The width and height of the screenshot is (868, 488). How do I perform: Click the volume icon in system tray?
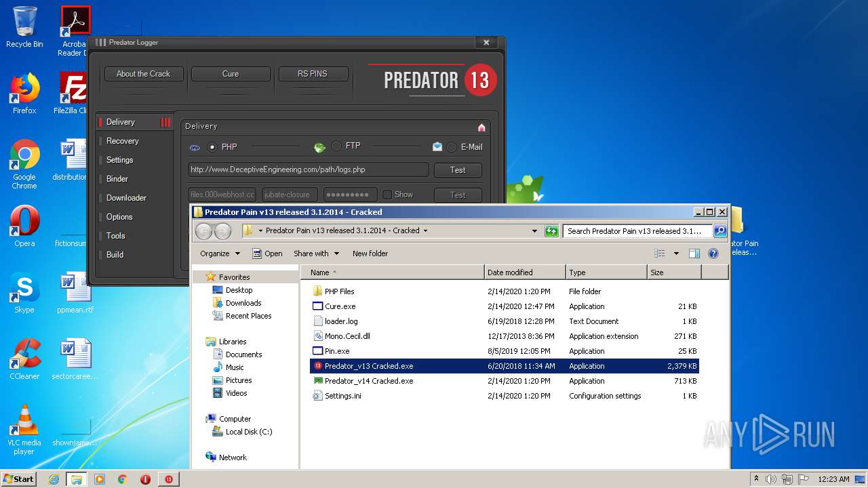772,479
